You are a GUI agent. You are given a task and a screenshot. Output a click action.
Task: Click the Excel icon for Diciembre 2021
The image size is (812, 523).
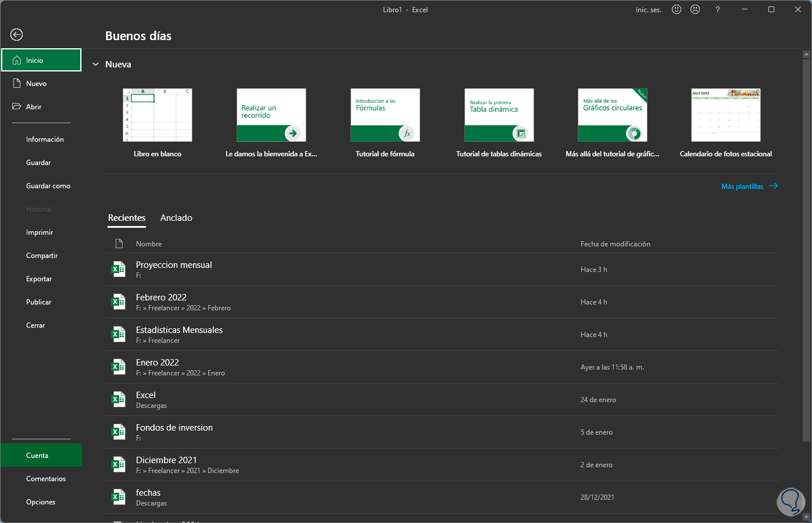[x=119, y=464]
